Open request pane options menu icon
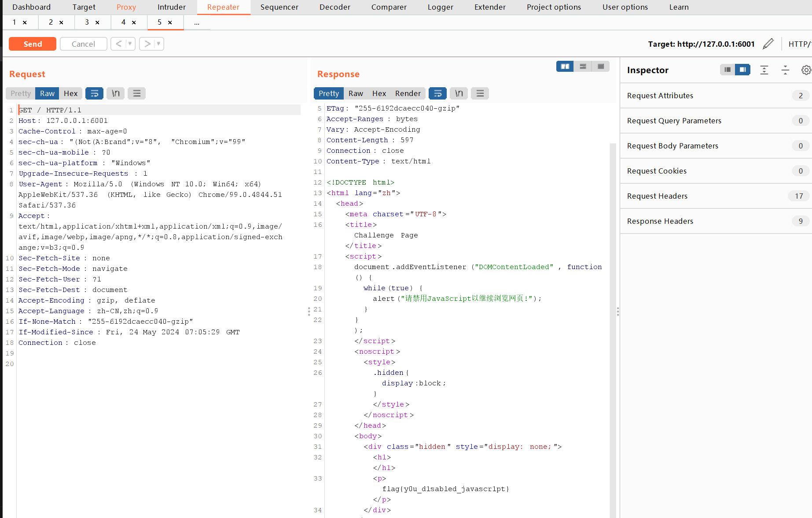 click(137, 93)
